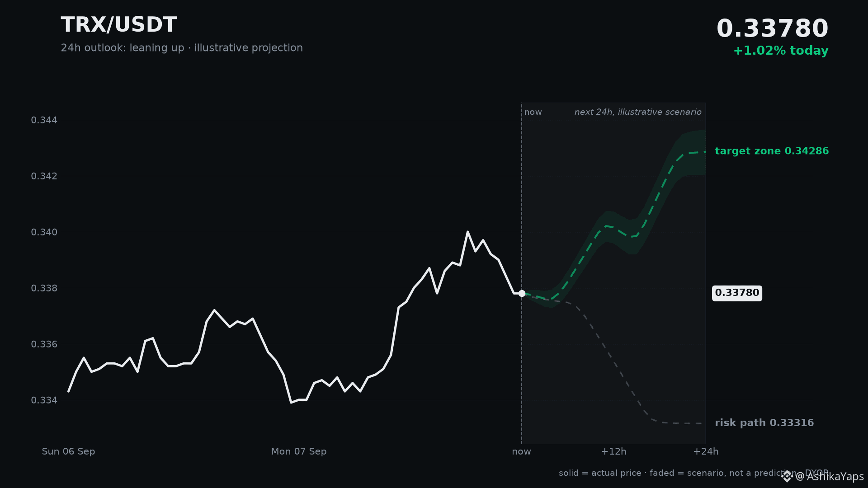868x488 pixels.
Task: Click the 'now' label on bottom axis
Action: 521,451
